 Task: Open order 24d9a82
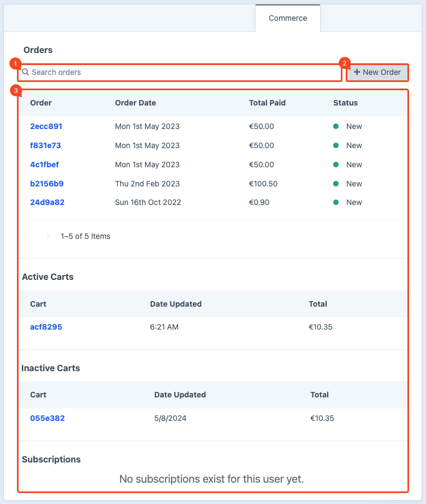(47, 202)
